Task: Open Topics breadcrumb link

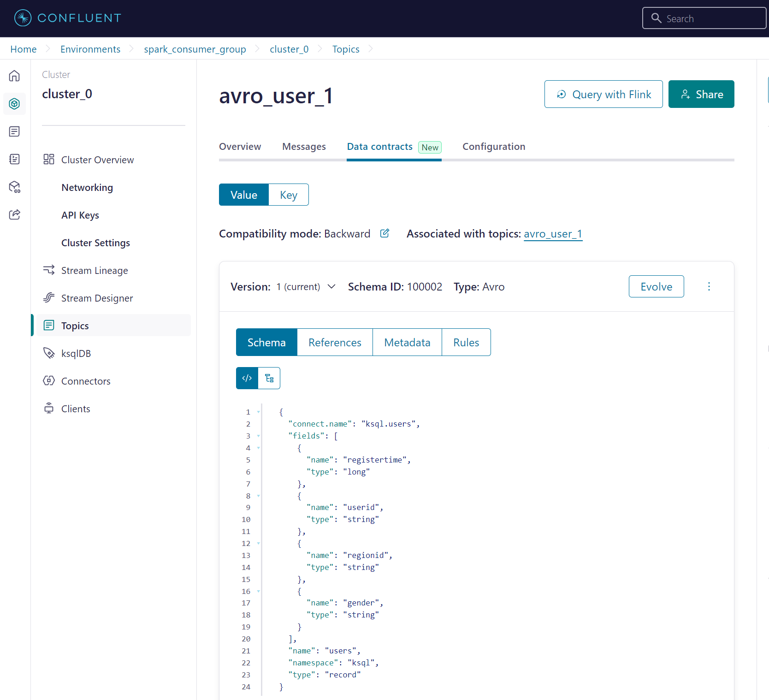Action: point(346,49)
